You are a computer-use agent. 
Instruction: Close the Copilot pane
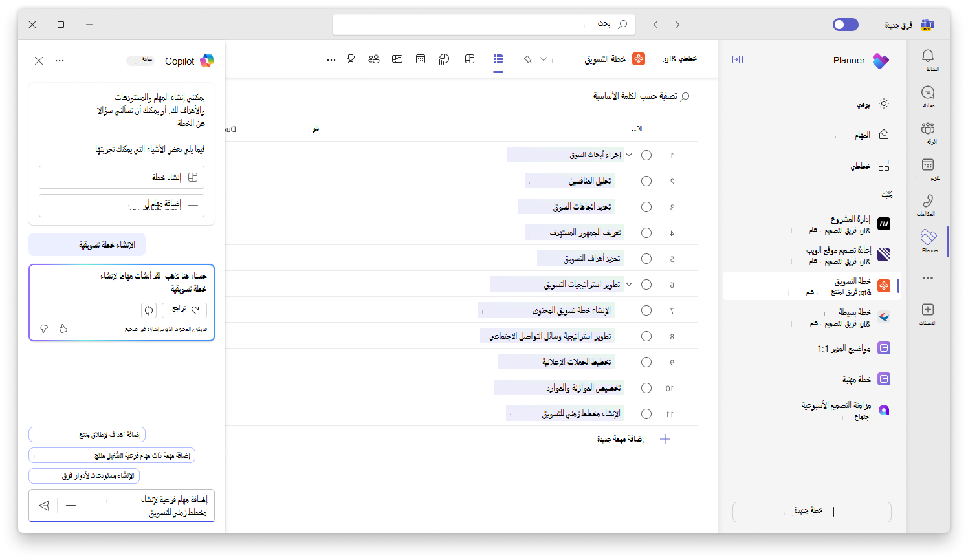click(39, 61)
